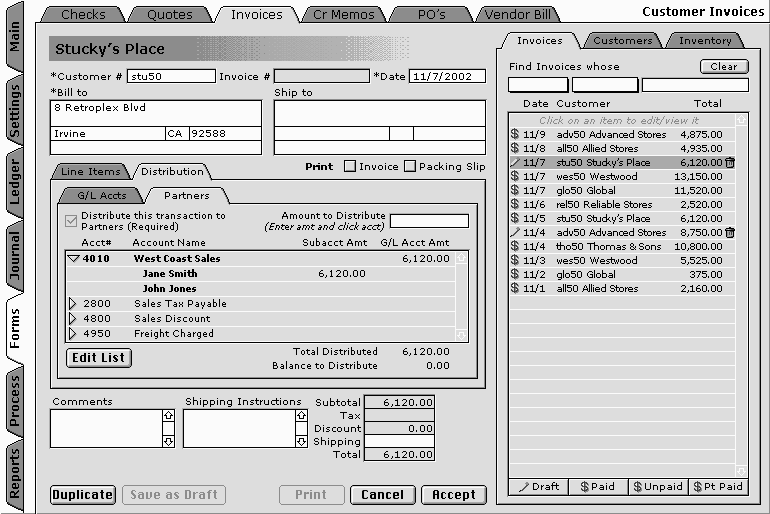
Task: Expand account 2800 Sales Tax Payable
Action: tap(73, 303)
